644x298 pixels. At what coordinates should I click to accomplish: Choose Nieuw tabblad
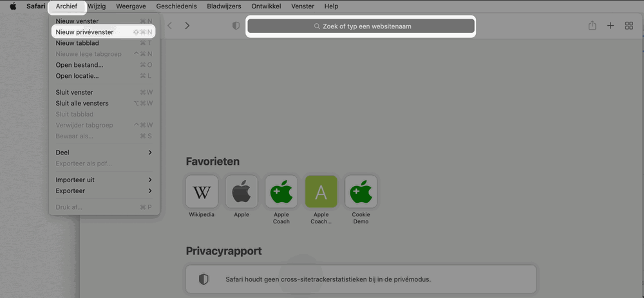pyautogui.click(x=104, y=43)
